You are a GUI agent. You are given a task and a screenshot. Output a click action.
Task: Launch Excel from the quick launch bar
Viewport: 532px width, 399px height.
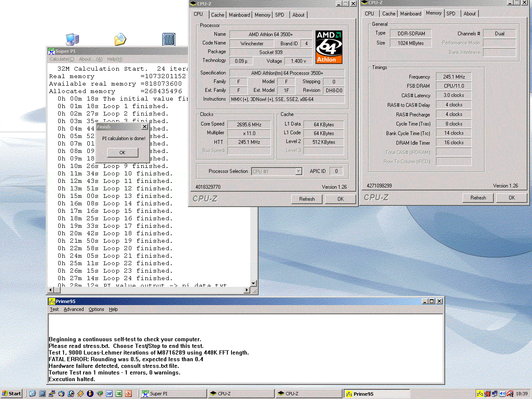click(x=119, y=394)
